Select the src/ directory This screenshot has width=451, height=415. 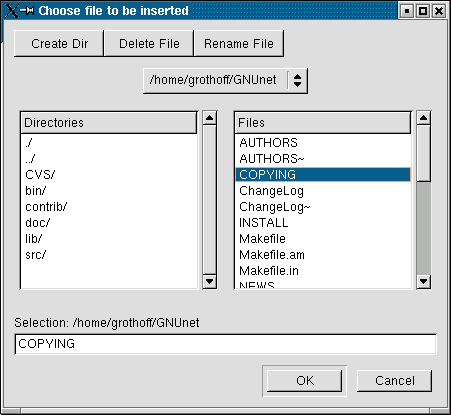tap(109, 255)
